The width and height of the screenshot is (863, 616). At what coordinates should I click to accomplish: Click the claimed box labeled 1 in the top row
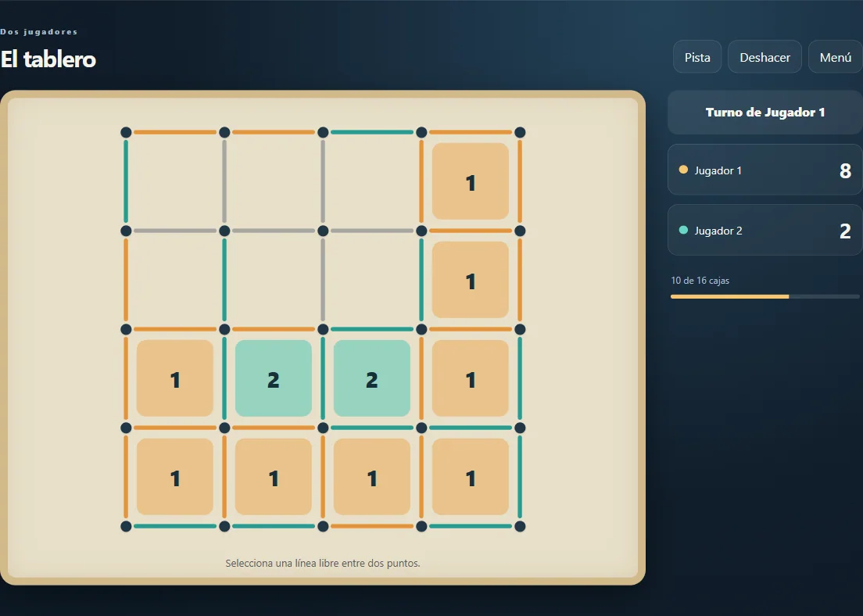click(471, 181)
